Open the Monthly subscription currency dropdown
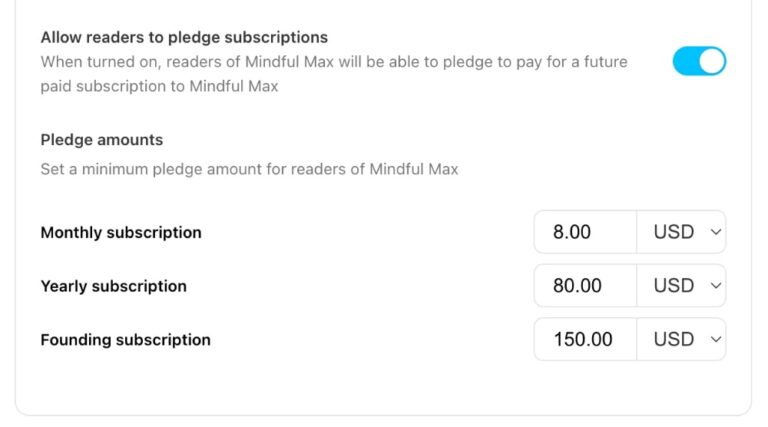The image size is (768, 427). click(682, 232)
